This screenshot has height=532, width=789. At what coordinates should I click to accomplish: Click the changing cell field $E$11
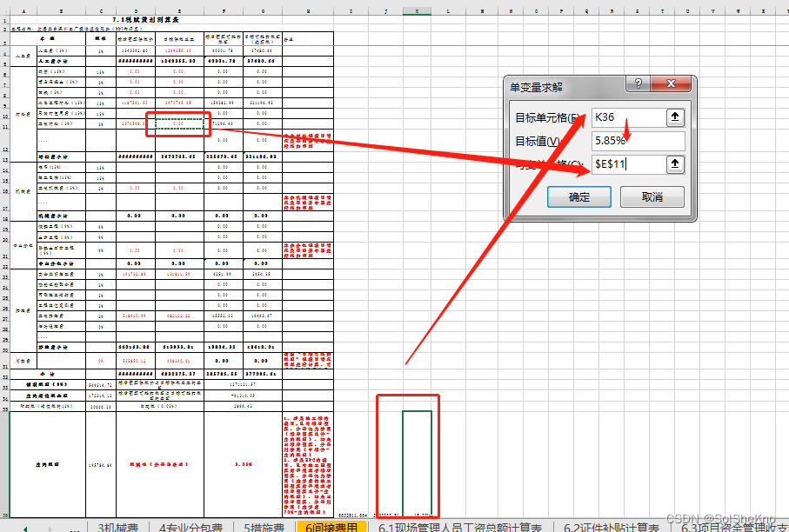(629, 164)
